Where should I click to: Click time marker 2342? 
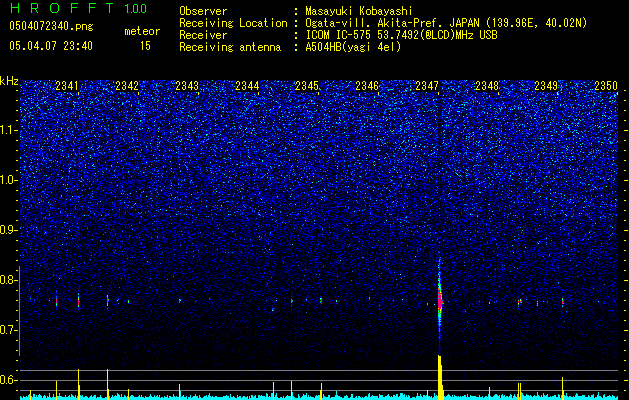(x=127, y=85)
